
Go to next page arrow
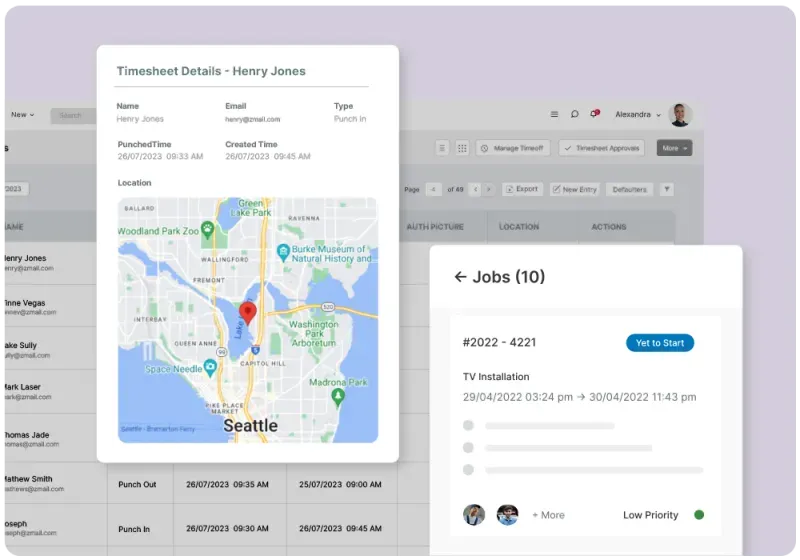(x=489, y=189)
